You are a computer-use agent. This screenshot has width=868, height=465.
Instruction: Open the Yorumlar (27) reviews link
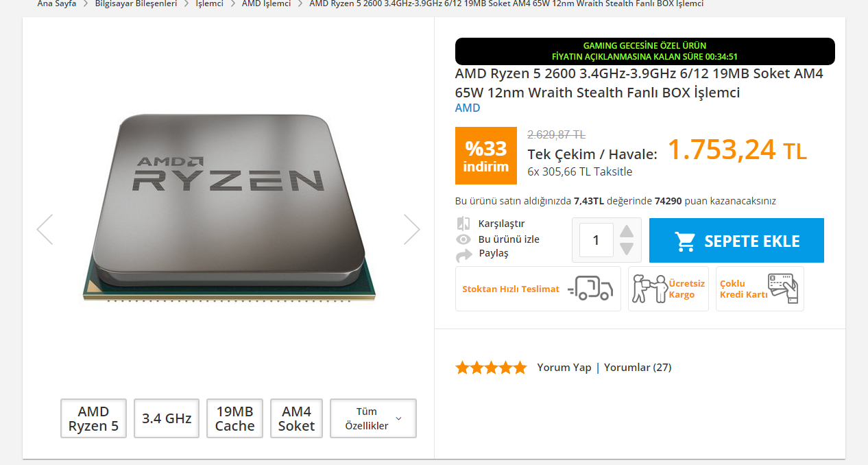pos(638,368)
